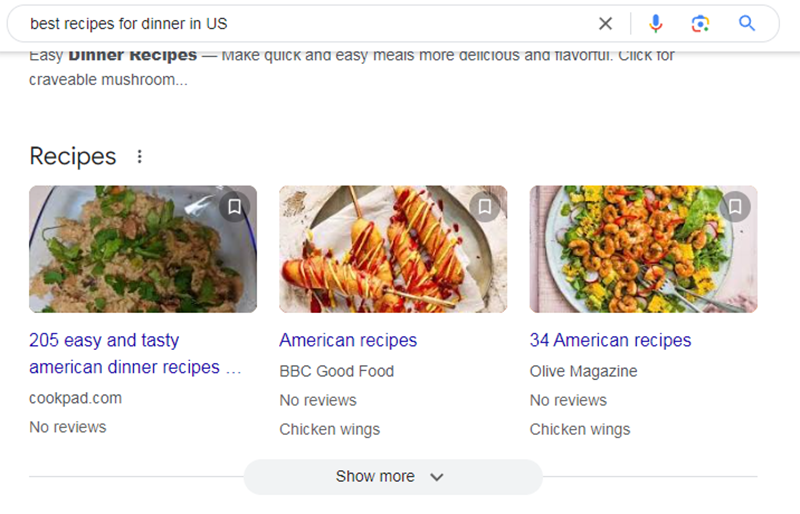This screenshot has width=800, height=514.
Task: Click the rice dish recipe thumbnail
Action: 142,249
